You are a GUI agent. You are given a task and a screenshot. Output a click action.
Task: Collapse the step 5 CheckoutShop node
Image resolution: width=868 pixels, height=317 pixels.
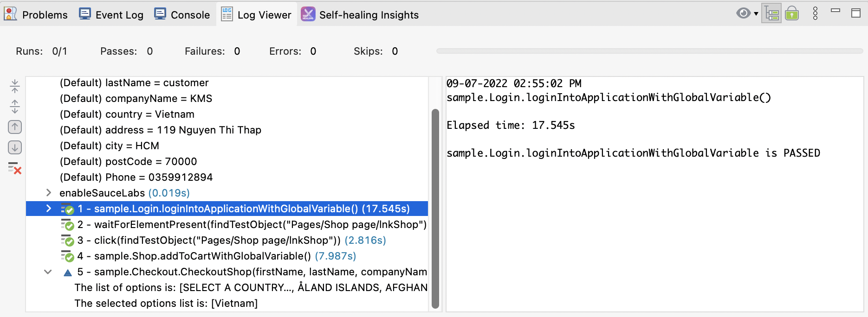click(x=48, y=272)
